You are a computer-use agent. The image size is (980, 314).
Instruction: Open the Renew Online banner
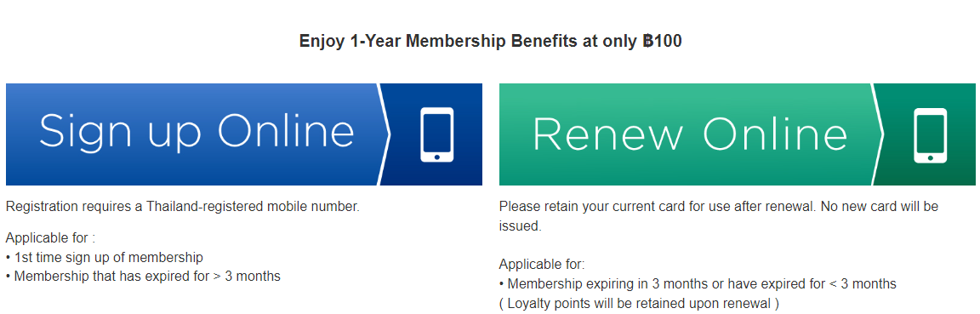738,134
